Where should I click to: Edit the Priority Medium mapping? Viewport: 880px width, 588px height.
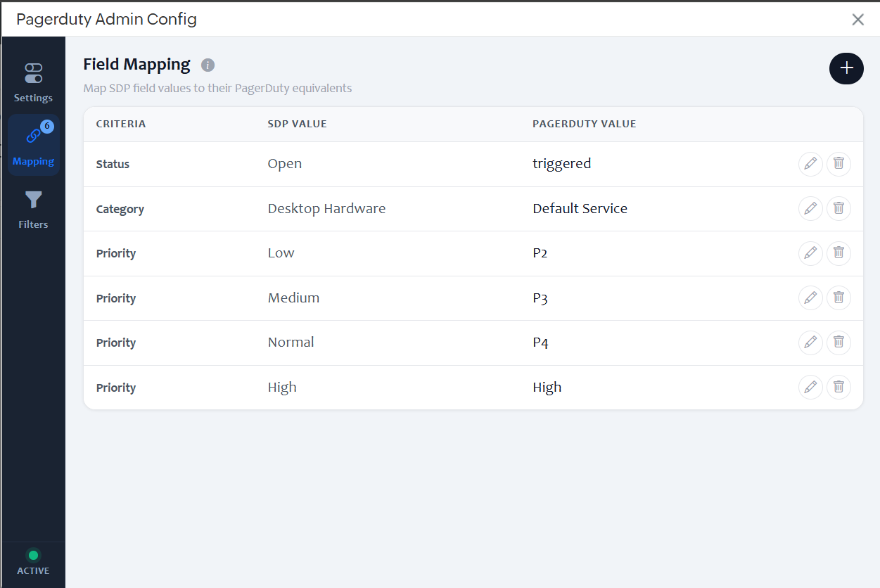(x=810, y=298)
